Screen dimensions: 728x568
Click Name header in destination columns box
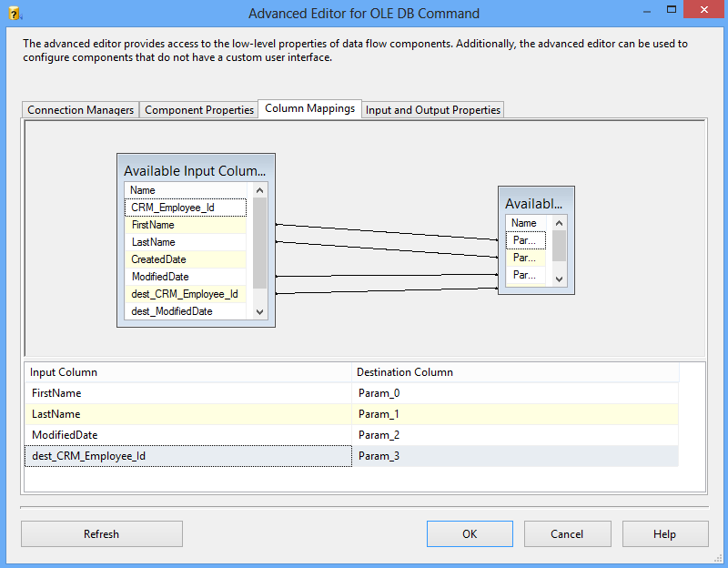(x=526, y=223)
